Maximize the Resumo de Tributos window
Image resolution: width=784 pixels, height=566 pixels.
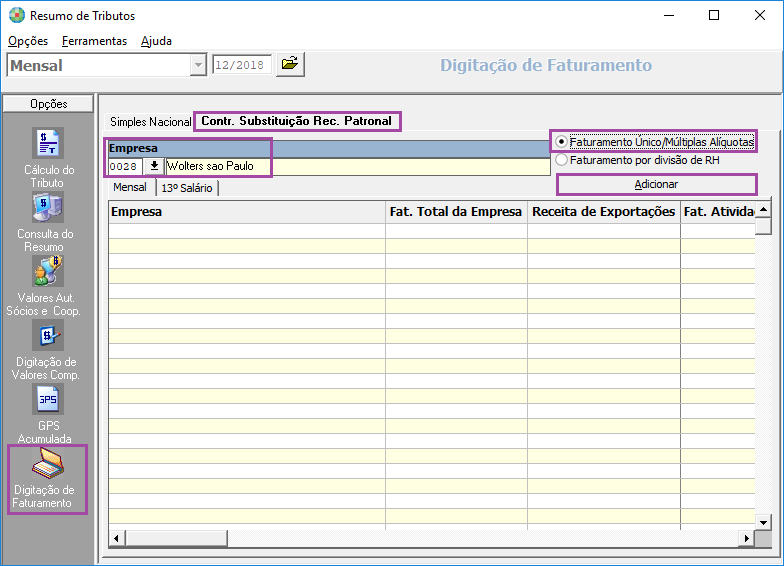[714, 16]
